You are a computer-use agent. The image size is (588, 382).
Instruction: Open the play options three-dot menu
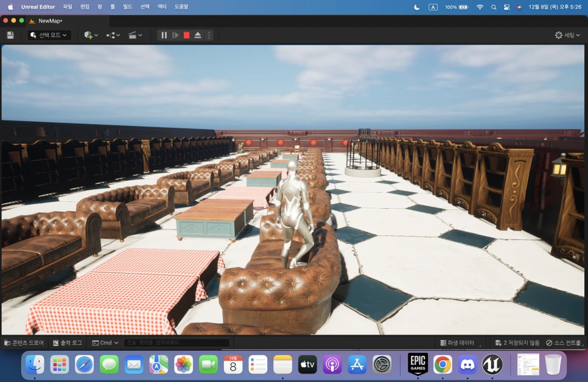(x=209, y=35)
